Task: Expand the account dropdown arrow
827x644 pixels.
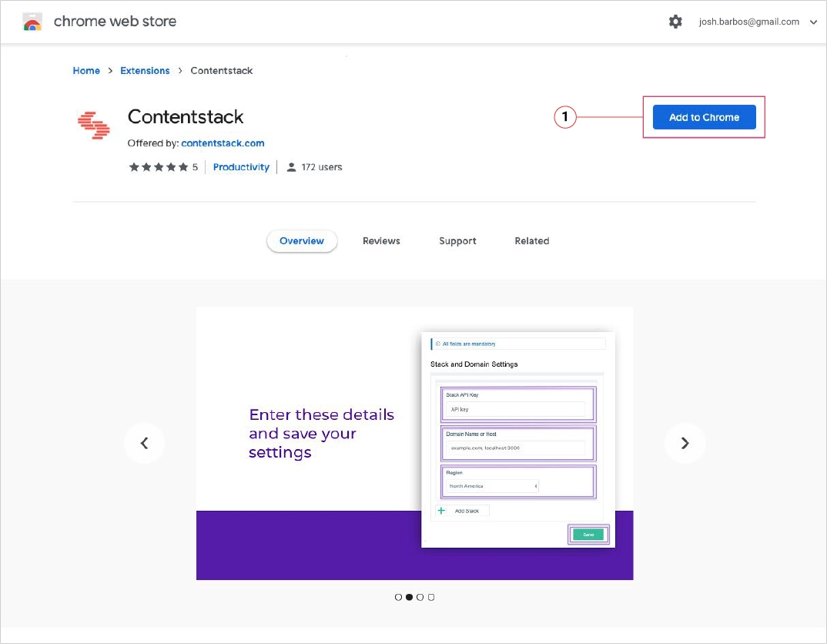Action: coord(813,22)
